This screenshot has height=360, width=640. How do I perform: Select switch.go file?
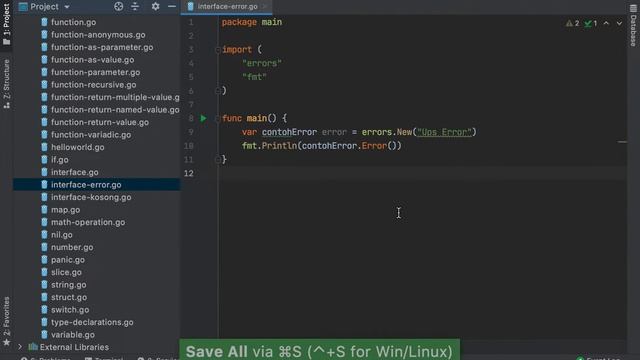tap(70, 310)
